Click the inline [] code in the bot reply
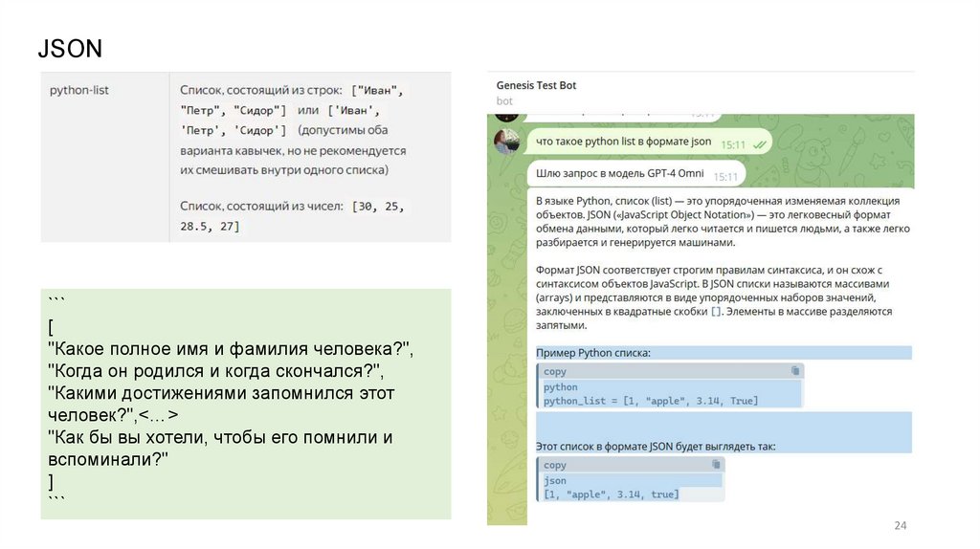This screenshot has width=980, height=549. point(716,312)
